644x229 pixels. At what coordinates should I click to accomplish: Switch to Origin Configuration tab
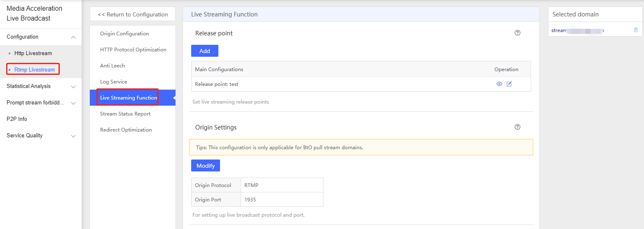pyautogui.click(x=124, y=34)
